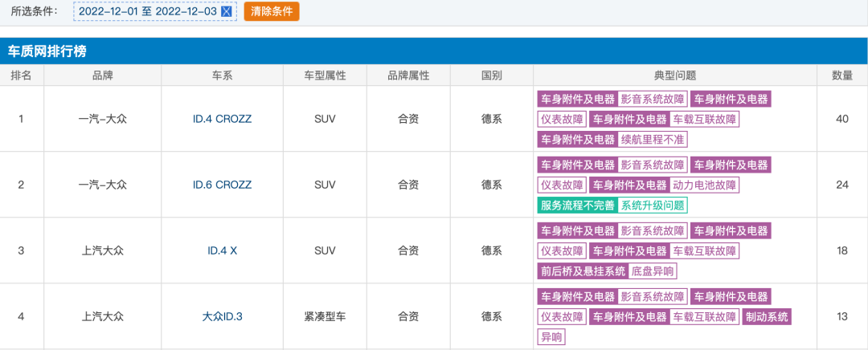
Task: Click the quantity value 13
Action: (x=842, y=317)
